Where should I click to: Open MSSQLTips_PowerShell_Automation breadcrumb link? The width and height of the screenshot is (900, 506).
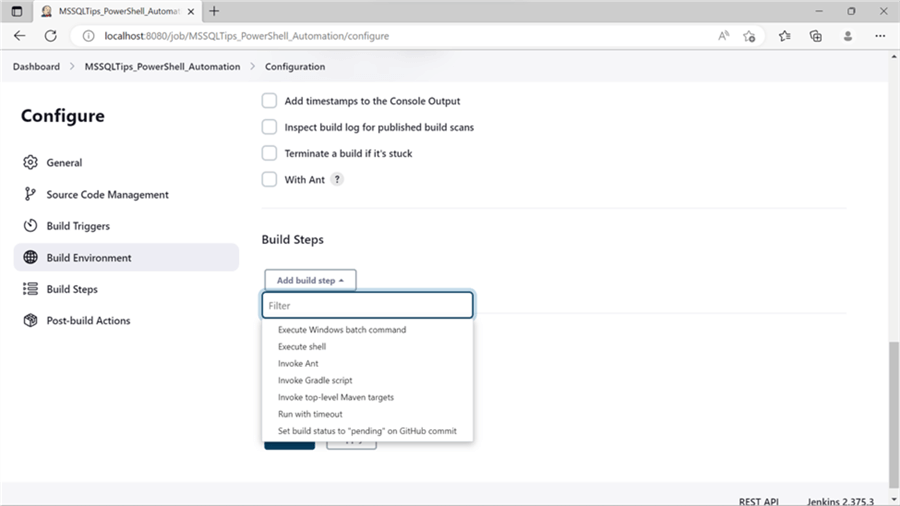click(162, 67)
